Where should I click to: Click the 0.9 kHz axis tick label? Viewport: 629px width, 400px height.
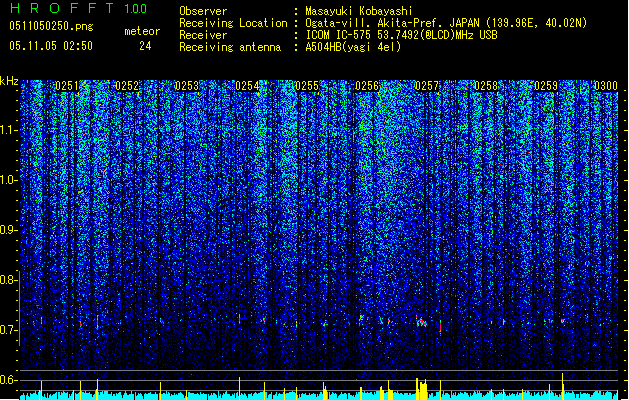[8, 230]
